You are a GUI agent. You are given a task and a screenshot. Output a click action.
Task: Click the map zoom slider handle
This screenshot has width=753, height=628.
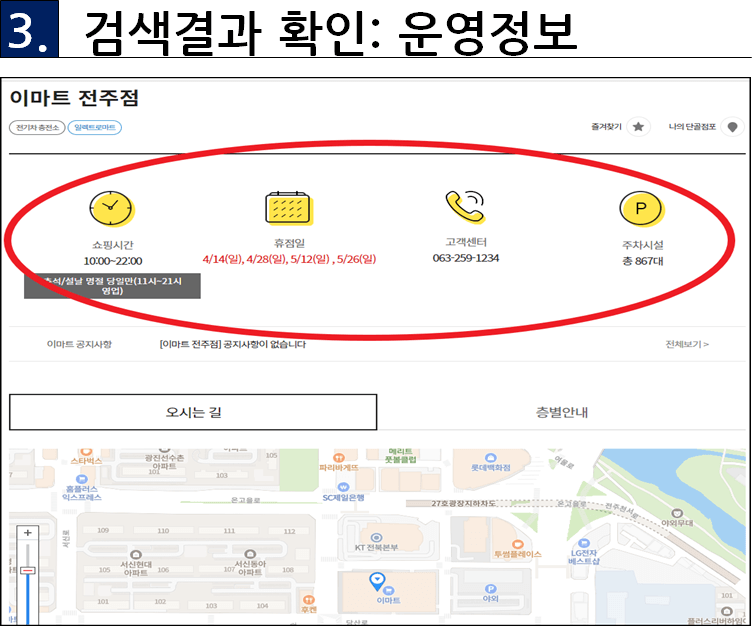[x=28, y=570]
